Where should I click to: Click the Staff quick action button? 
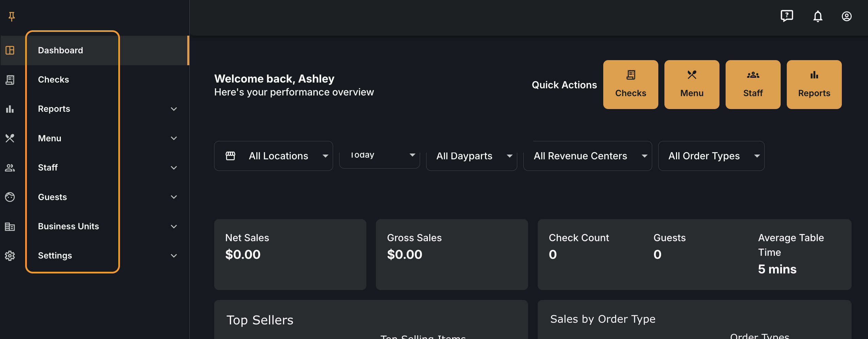tap(753, 85)
